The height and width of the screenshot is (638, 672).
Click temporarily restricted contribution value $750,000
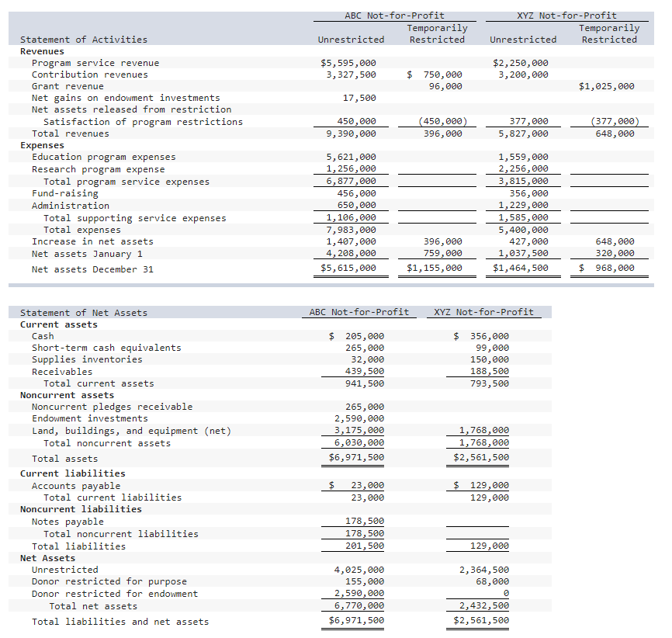[x=434, y=75]
